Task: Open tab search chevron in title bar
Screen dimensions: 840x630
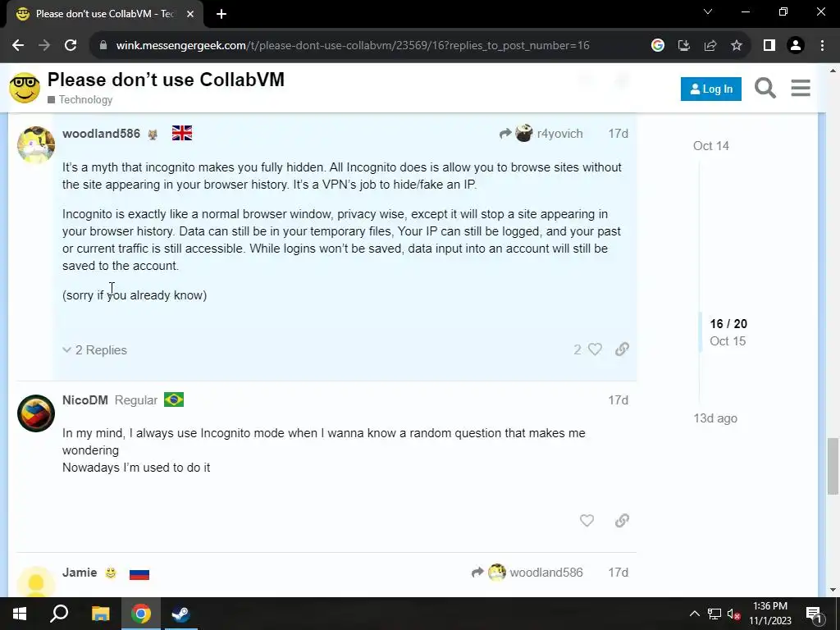Action: (708, 11)
